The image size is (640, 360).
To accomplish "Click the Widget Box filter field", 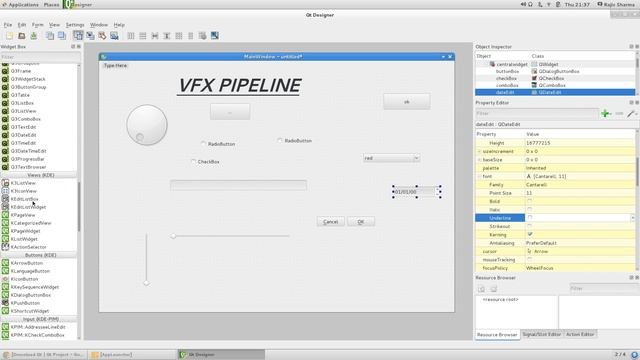I will coord(39,57).
